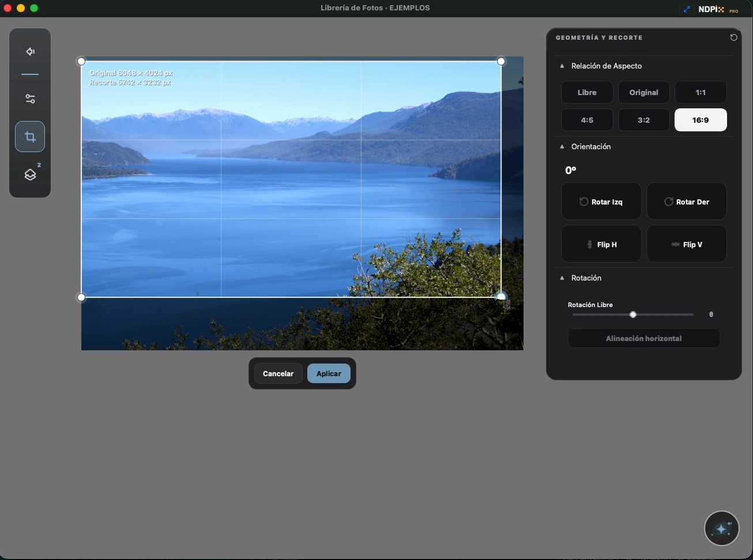Click the 0° orientation readout
This screenshot has width=753, height=560.
570,170
